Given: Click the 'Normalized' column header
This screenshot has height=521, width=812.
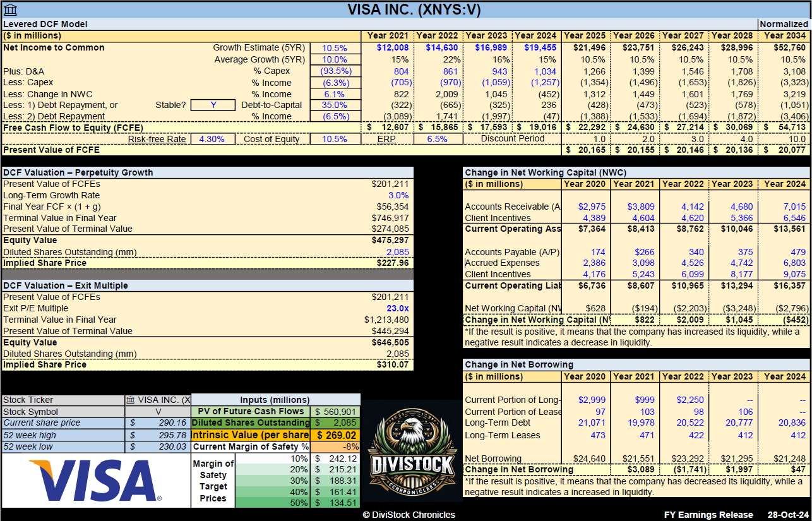Looking at the screenshot, I should (784, 24).
